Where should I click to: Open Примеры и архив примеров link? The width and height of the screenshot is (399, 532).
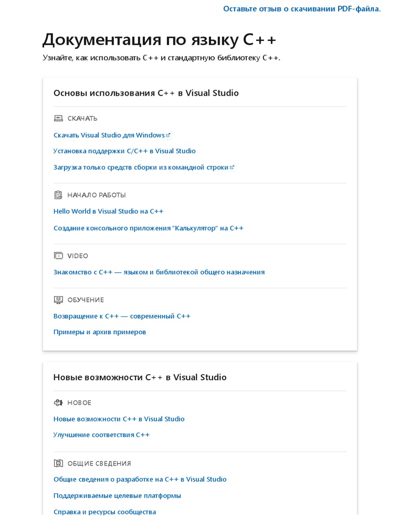99,332
